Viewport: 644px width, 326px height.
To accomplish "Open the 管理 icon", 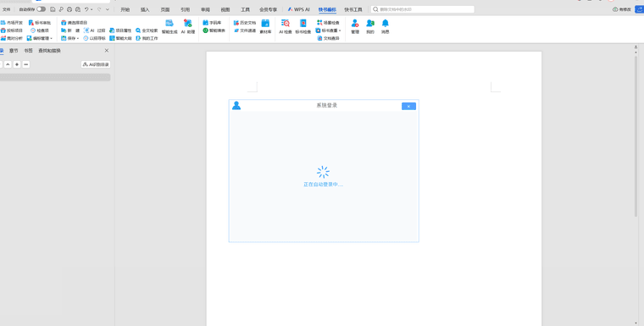I will (x=355, y=27).
